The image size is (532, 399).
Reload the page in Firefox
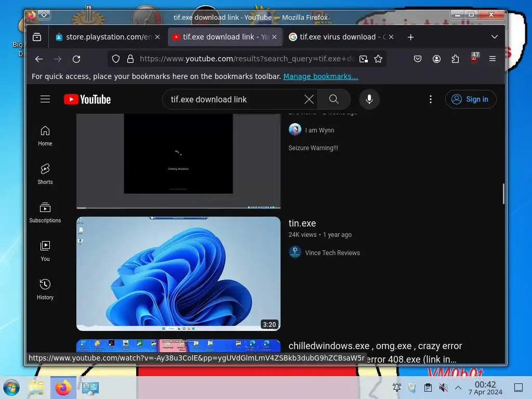pyautogui.click(x=77, y=59)
